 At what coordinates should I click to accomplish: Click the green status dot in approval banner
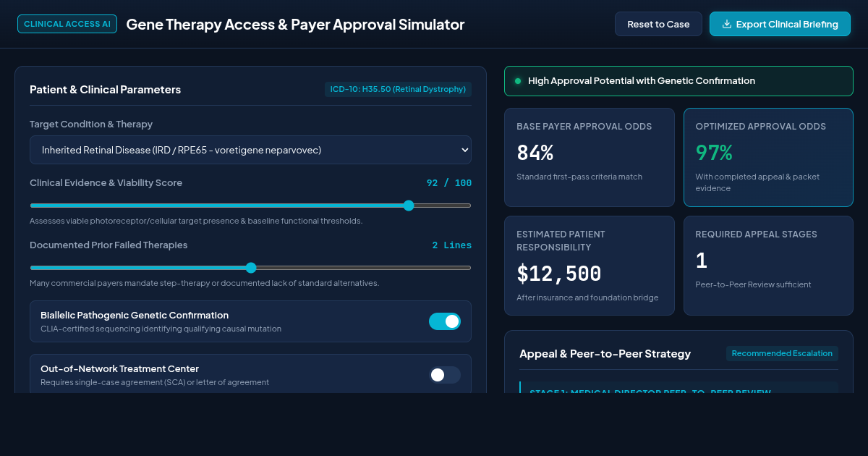(517, 81)
